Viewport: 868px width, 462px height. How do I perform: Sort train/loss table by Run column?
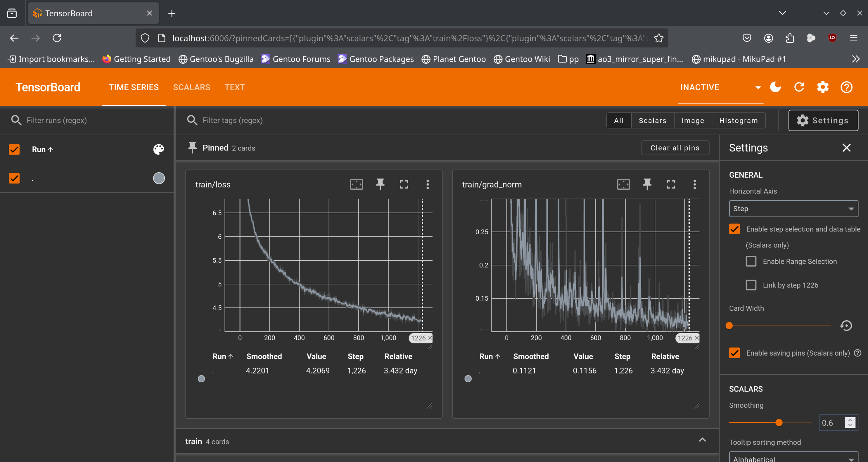[223, 356]
